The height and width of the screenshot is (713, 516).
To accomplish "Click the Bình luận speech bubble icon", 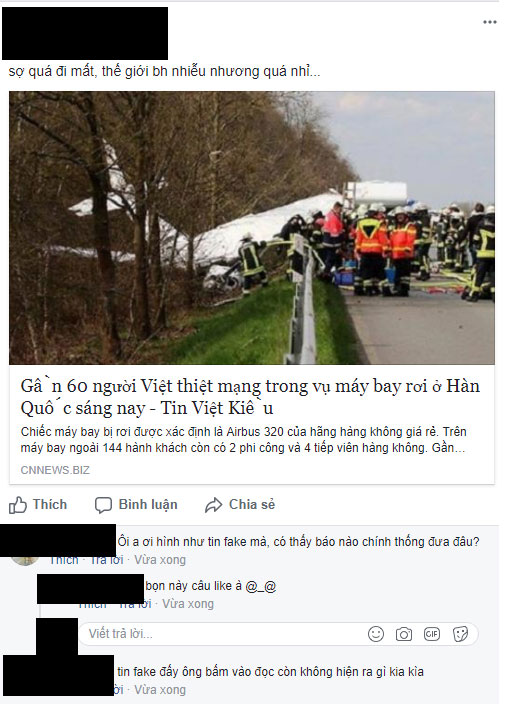I will pyautogui.click(x=103, y=505).
